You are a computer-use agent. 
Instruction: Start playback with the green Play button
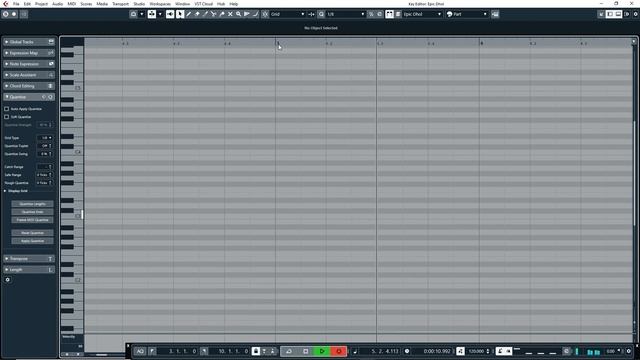click(322, 351)
